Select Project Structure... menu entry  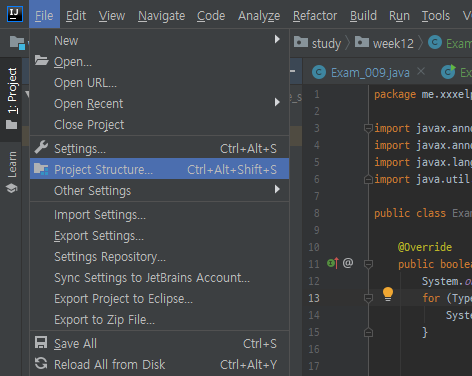coord(159,169)
